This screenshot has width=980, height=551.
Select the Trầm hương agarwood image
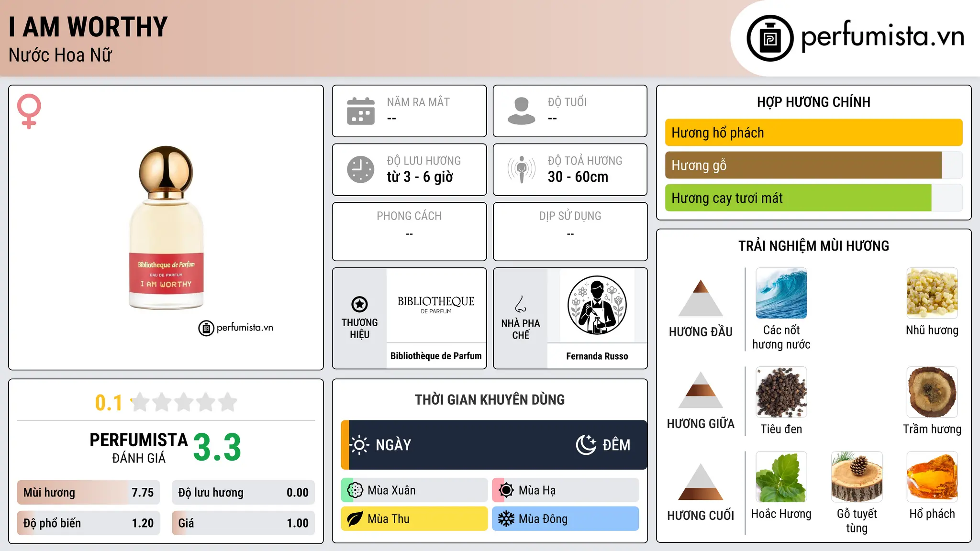pyautogui.click(x=932, y=392)
